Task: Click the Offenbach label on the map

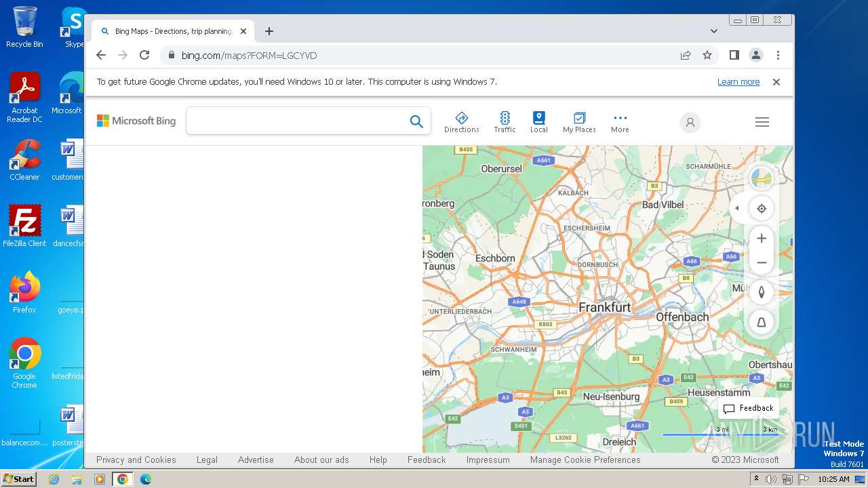Action: tap(682, 317)
